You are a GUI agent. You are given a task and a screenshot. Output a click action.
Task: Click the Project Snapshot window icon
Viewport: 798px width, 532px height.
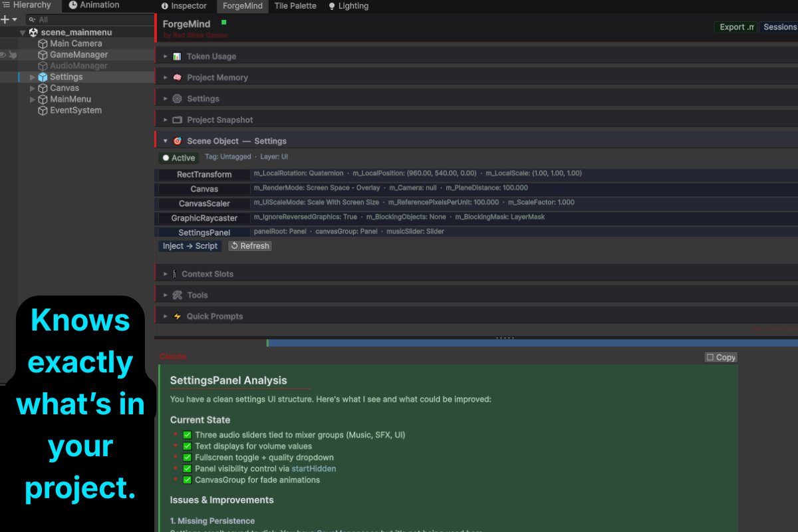(177, 120)
